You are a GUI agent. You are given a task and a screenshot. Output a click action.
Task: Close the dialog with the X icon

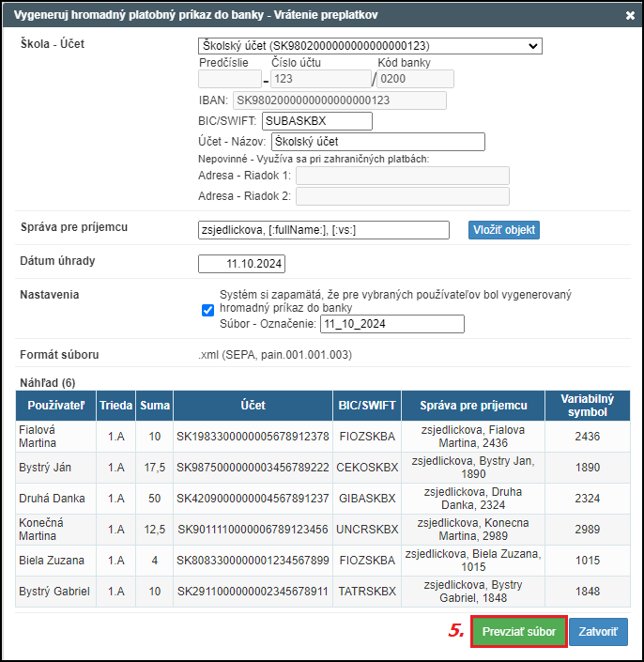(x=630, y=16)
